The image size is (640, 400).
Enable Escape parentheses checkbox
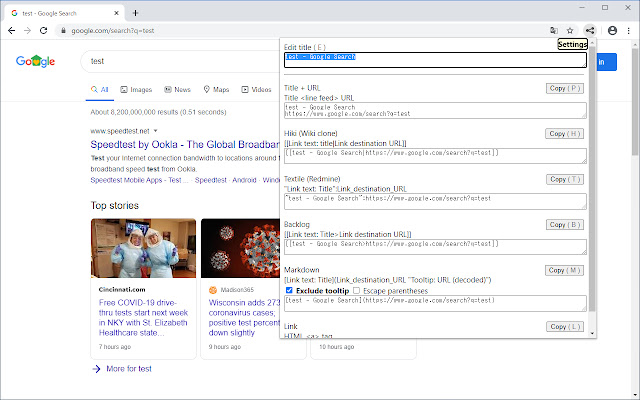coord(356,291)
